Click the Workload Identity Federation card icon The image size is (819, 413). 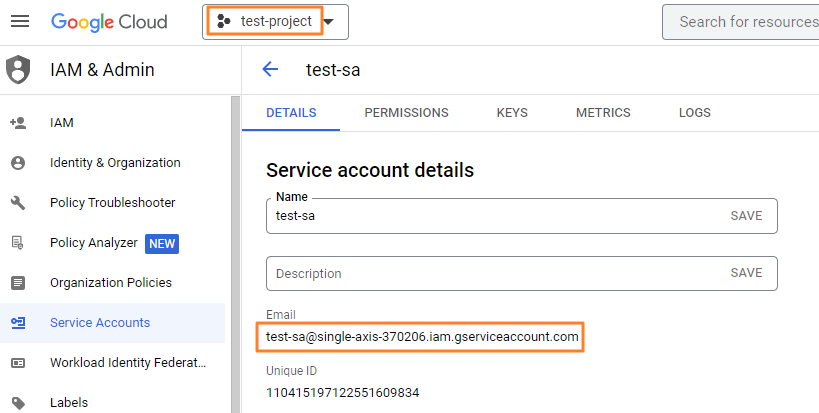point(18,363)
